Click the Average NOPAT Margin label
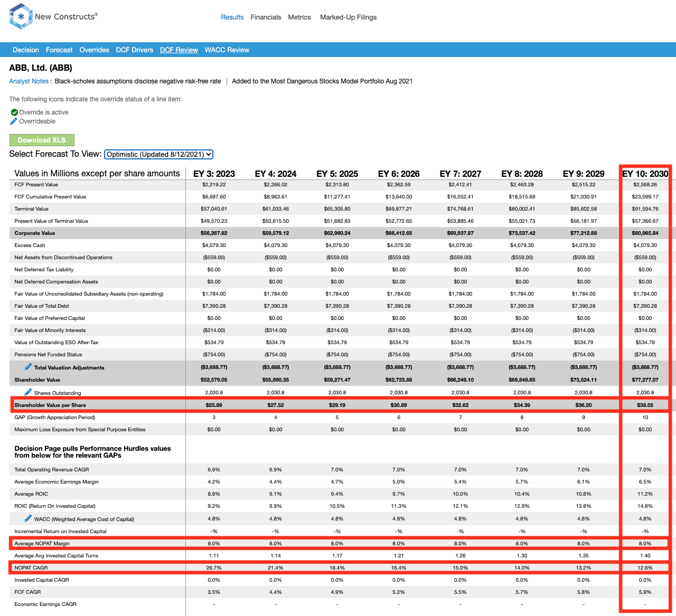The width and height of the screenshot is (676, 616). coord(42,544)
